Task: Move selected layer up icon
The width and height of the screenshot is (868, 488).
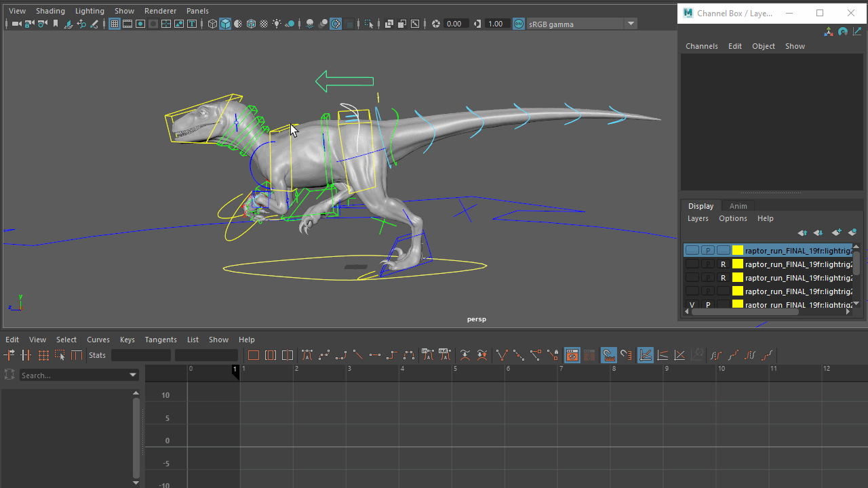Action: pyautogui.click(x=803, y=232)
